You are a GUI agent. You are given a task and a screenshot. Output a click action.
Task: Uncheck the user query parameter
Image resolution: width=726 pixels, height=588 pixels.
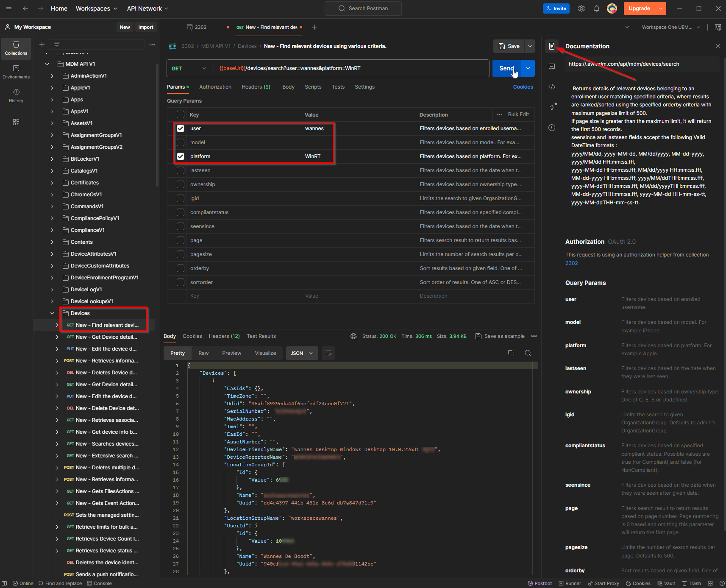point(180,128)
